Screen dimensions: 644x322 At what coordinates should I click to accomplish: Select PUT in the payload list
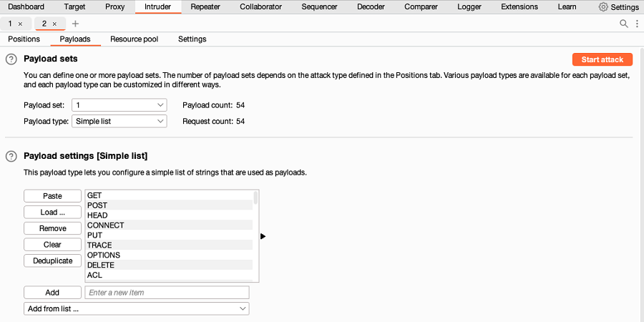169,235
